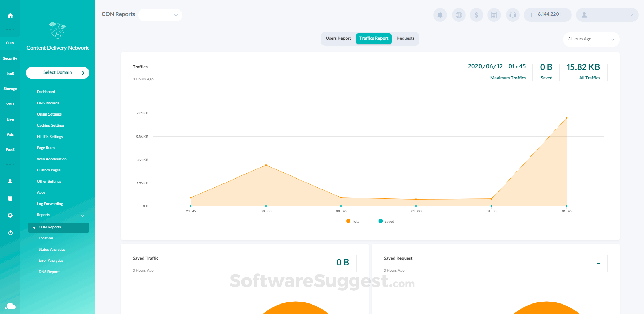This screenshot has width=644, height=314.
Task: Open the Requests tab
Action: (x=405, y=38)
